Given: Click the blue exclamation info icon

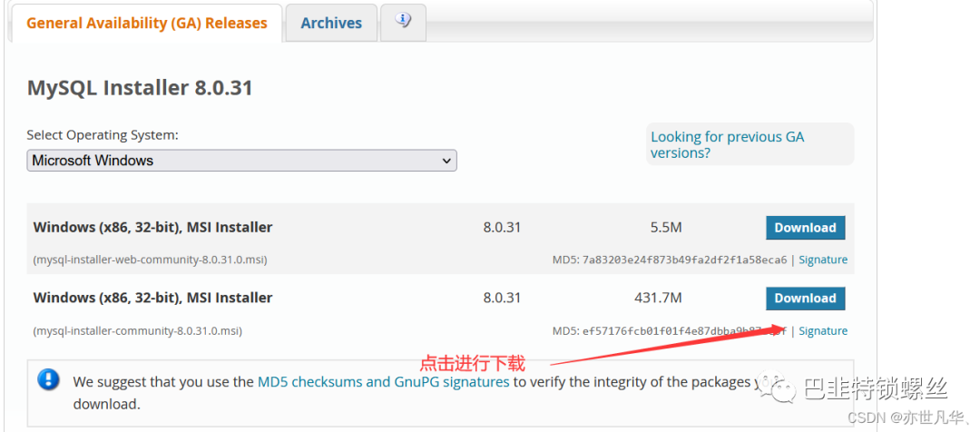Looking at the screenshot, I should pos(49,378).
